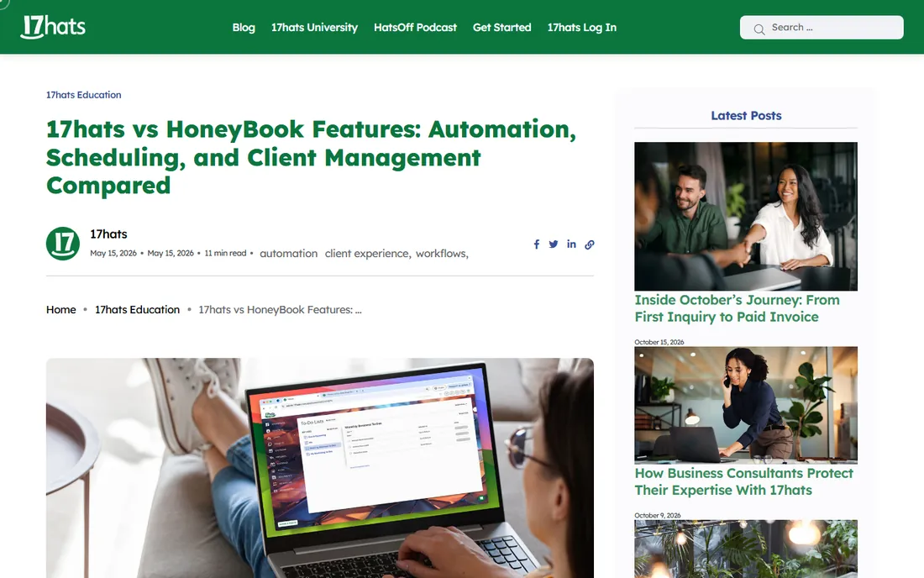Click the 17hats author name

click(x=108, y=234)
